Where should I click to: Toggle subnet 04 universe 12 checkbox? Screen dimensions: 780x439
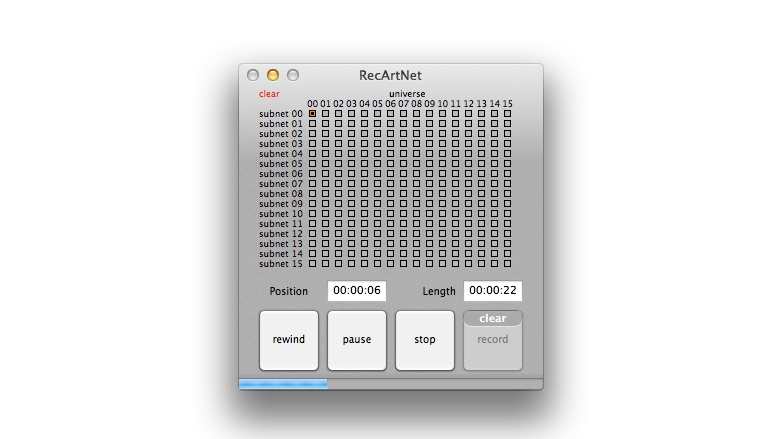(468, 154)
